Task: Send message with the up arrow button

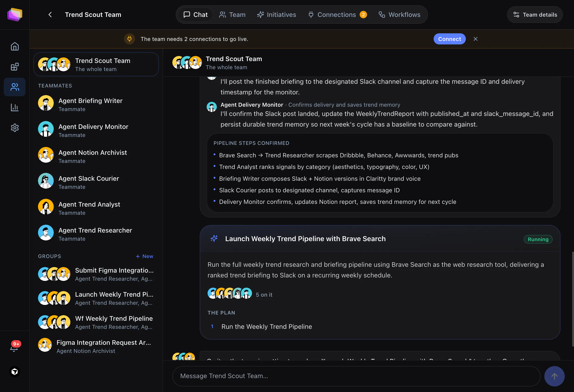Action: point(555,376)
